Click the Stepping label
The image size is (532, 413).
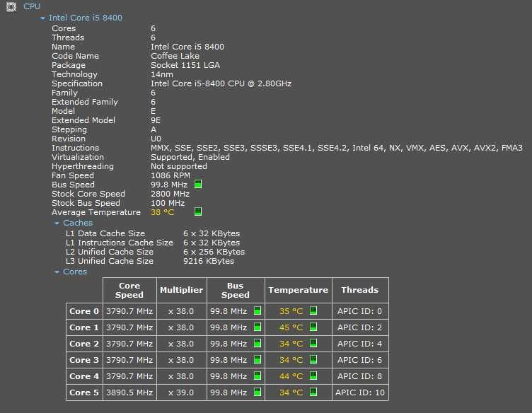coord(69,129)
